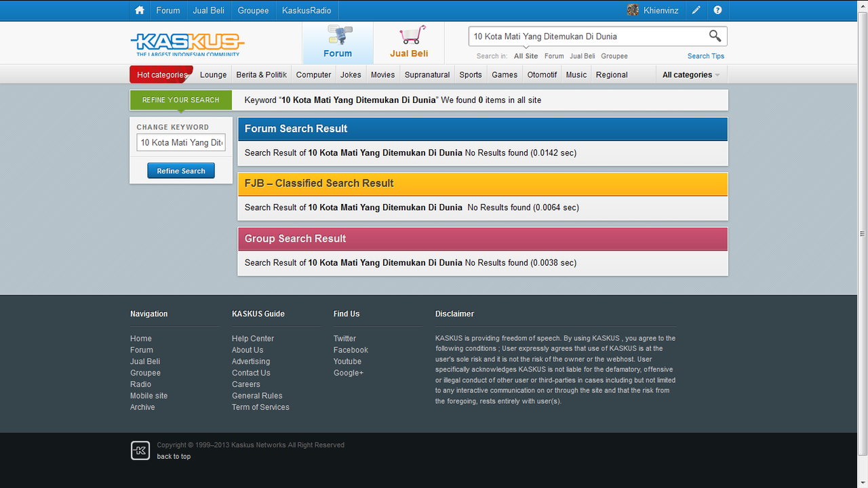Click the Forum Search Result header

click(x=483, y=129)
